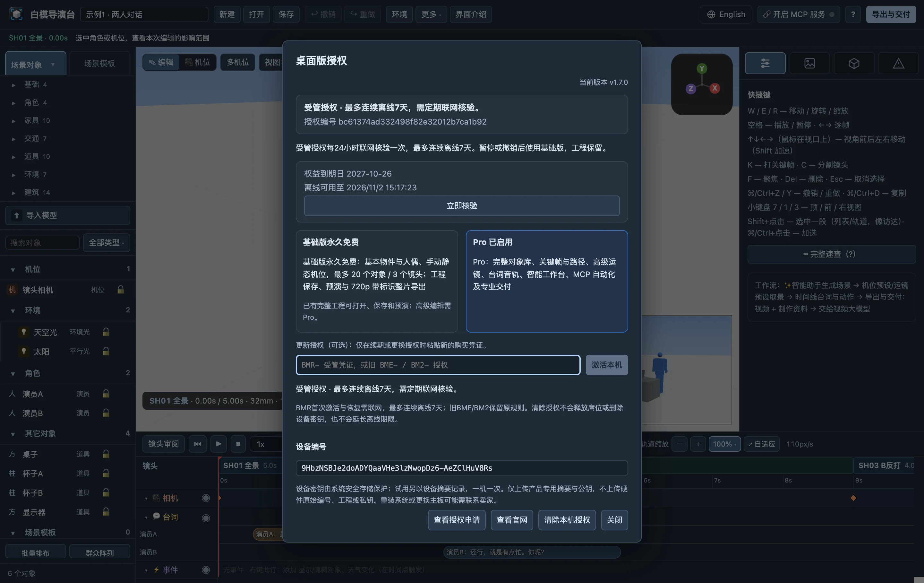Screen dimensions: 924x583
Task: Collapse the 其它对象 group
Action: pos(13,434)
